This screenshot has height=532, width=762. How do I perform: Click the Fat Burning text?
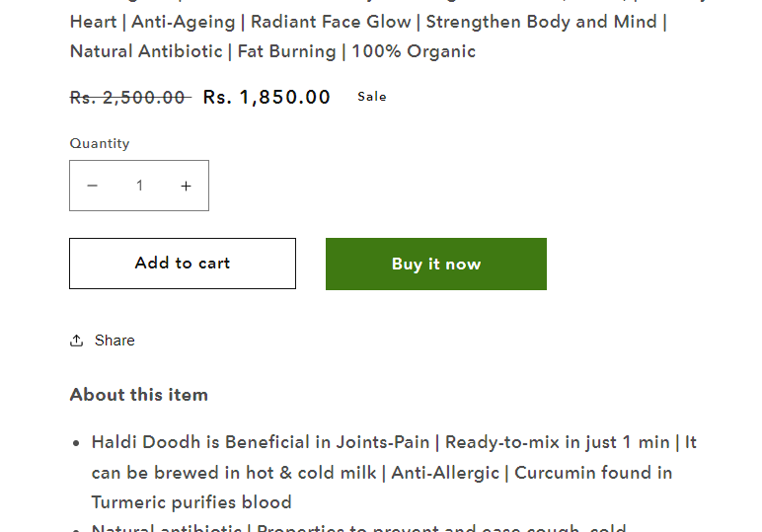[286, 51]
